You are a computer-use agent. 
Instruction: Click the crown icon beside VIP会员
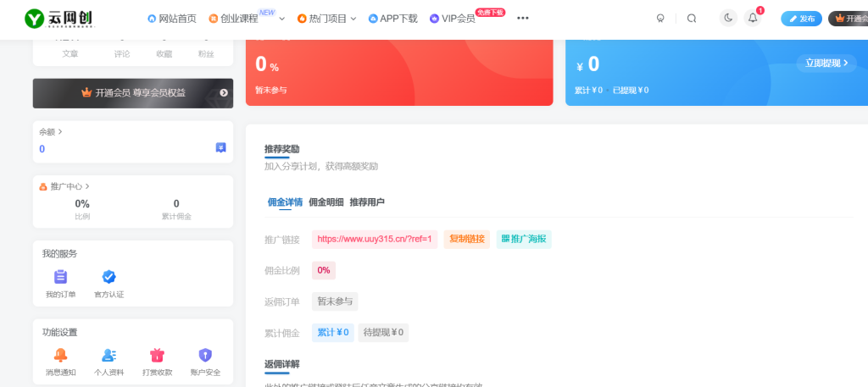(x=434, y=19)
